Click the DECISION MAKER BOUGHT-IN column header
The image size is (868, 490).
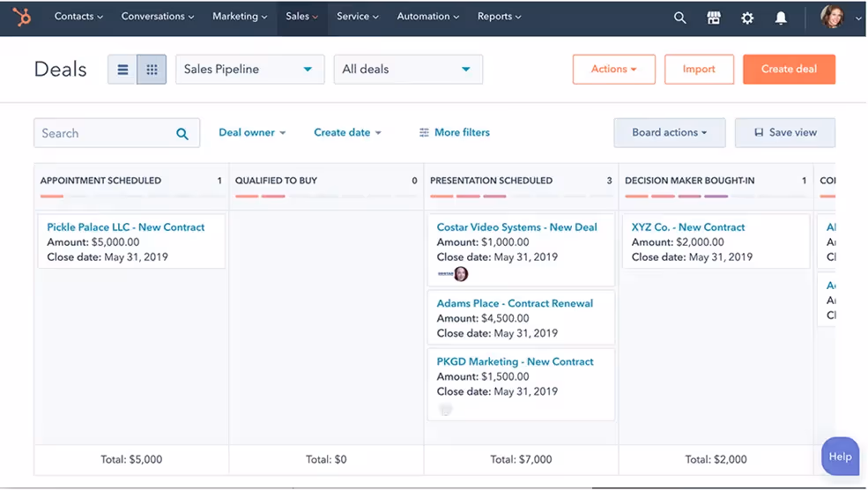tap(690, 181)
